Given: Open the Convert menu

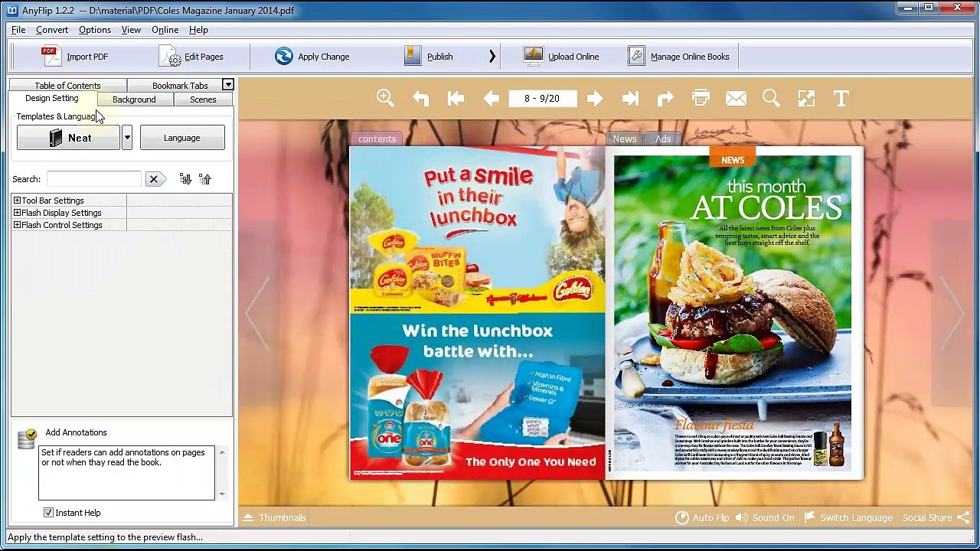Looking at the screenshot, I should [52, 30].
